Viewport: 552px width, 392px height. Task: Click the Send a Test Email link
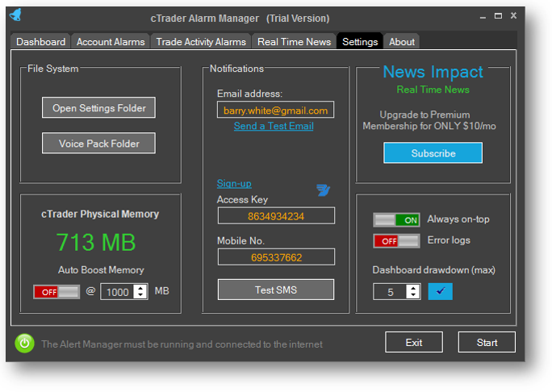[274, 126]
